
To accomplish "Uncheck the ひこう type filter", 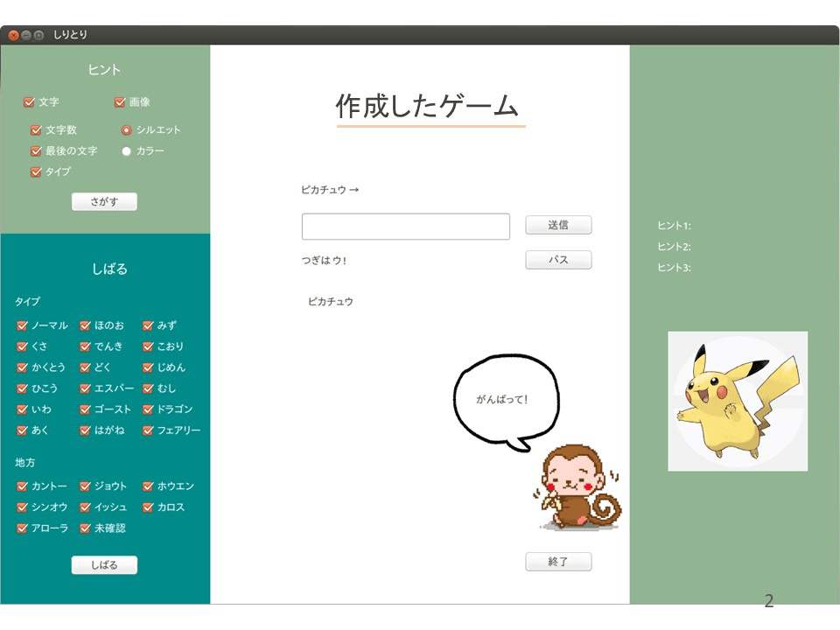I will pos(22,388).
